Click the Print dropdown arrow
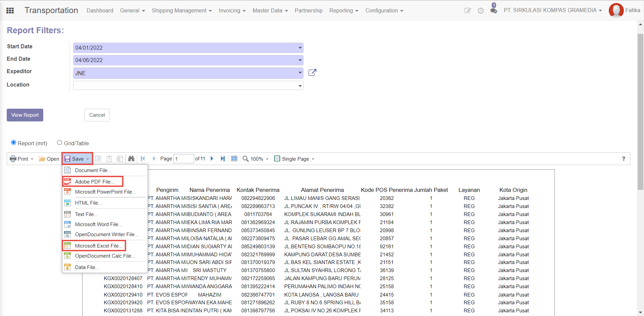The image size is (644, 316). (x=32, y=159)
